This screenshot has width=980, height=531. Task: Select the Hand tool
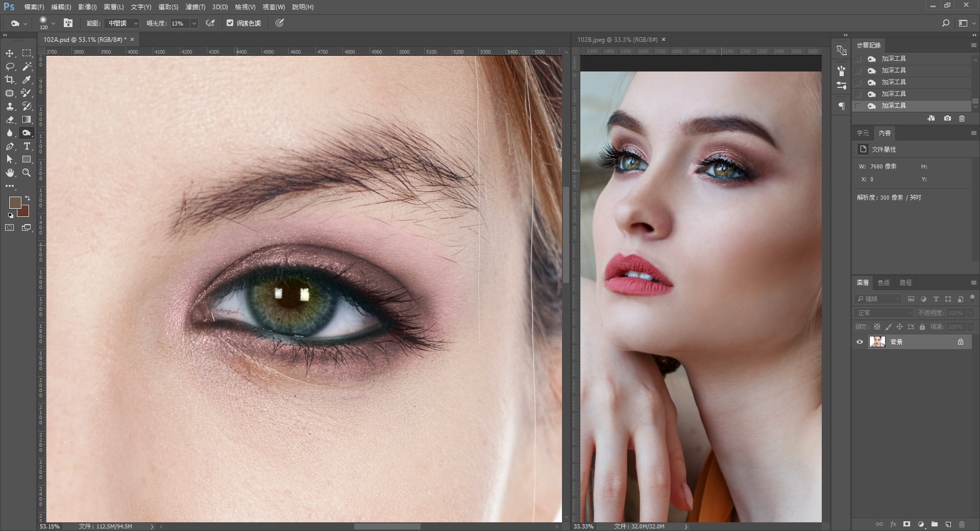(10, 173)
